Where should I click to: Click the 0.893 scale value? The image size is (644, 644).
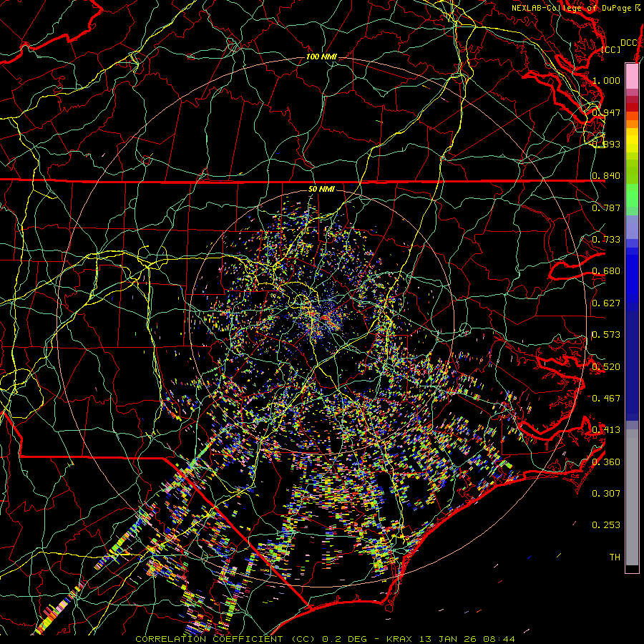point(606,144)
